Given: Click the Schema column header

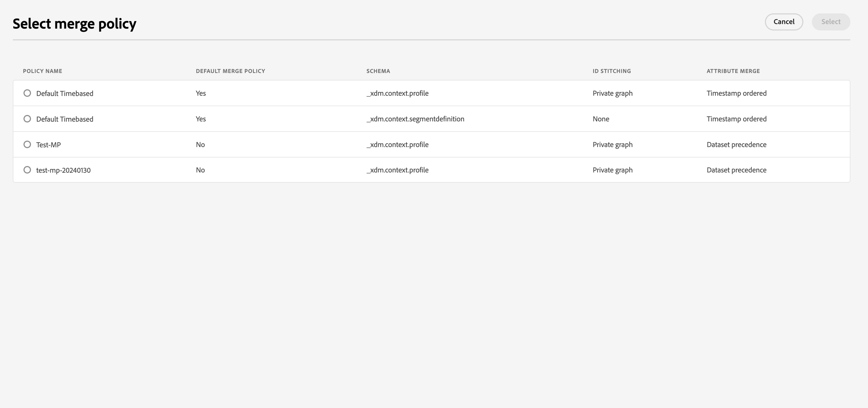Looking at the screenshot, I should click(x=378, y=71).
